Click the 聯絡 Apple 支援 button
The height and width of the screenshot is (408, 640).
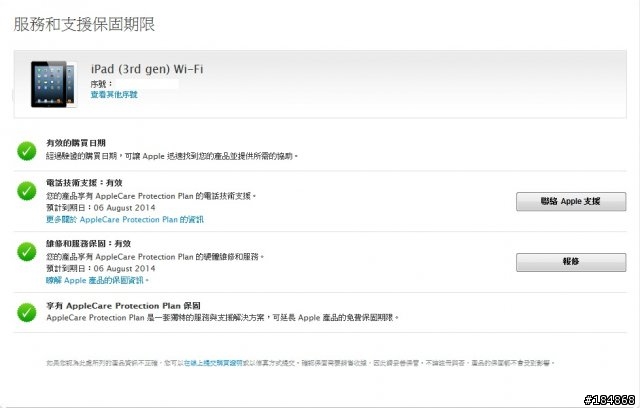click(x=571, y=202)
